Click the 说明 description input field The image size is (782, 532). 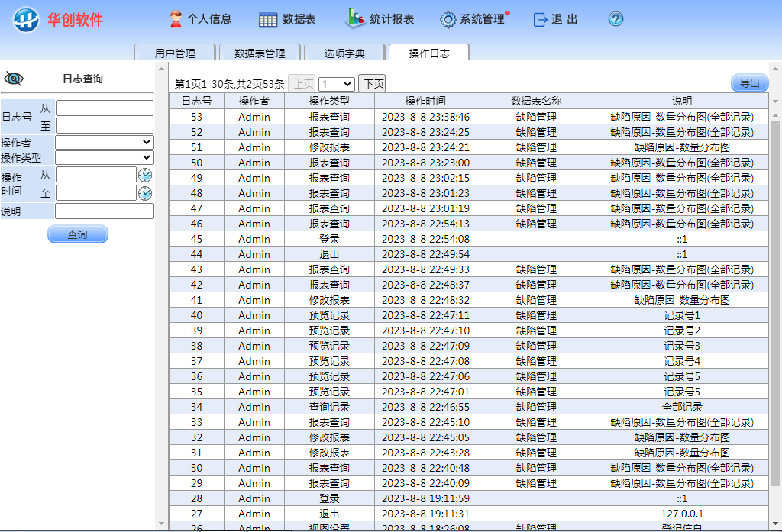tap(105, 211)
